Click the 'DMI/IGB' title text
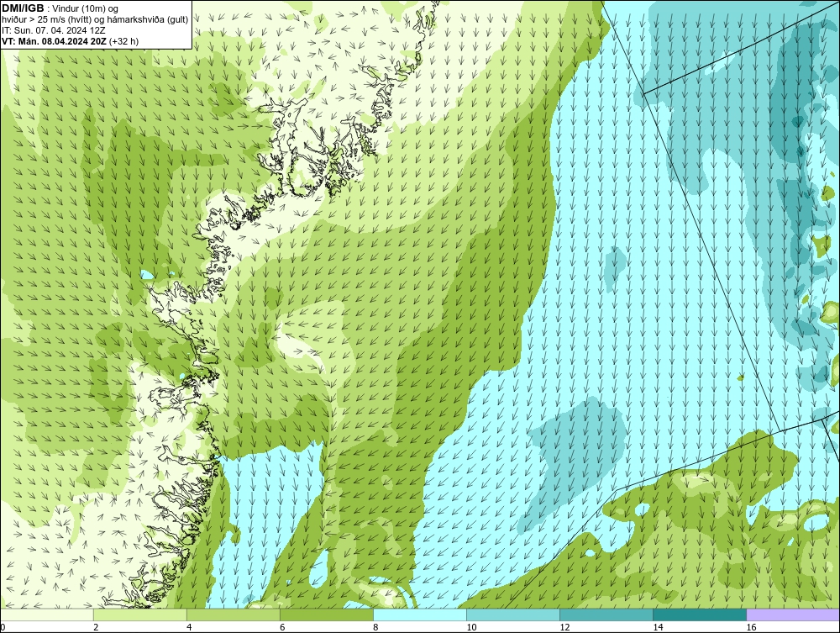 coord(23,8)
